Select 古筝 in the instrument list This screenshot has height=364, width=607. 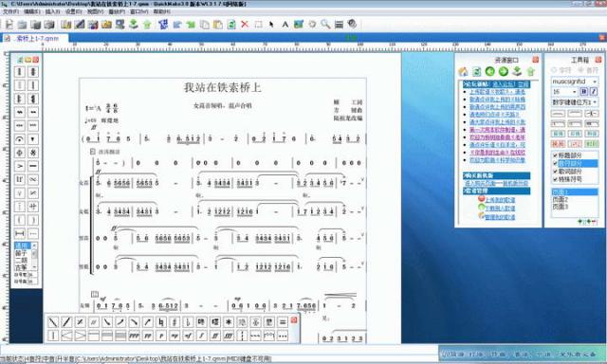(x=21, y=267)
